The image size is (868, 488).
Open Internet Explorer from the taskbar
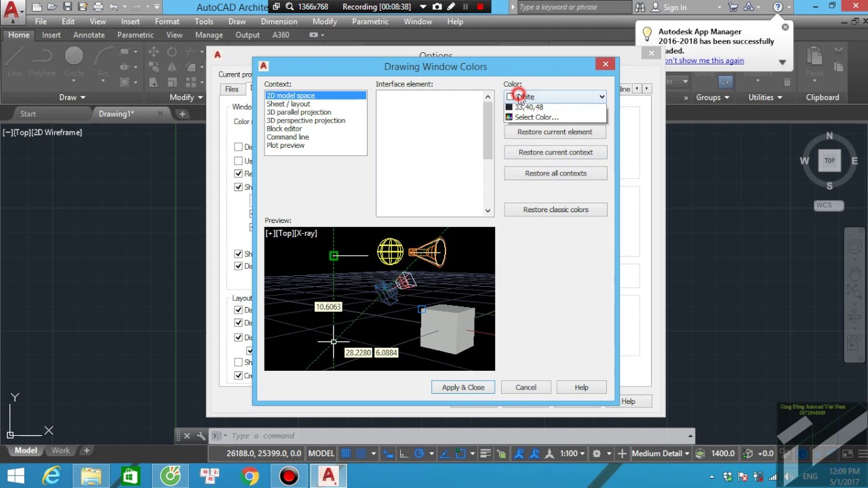[x=52, y=476]
